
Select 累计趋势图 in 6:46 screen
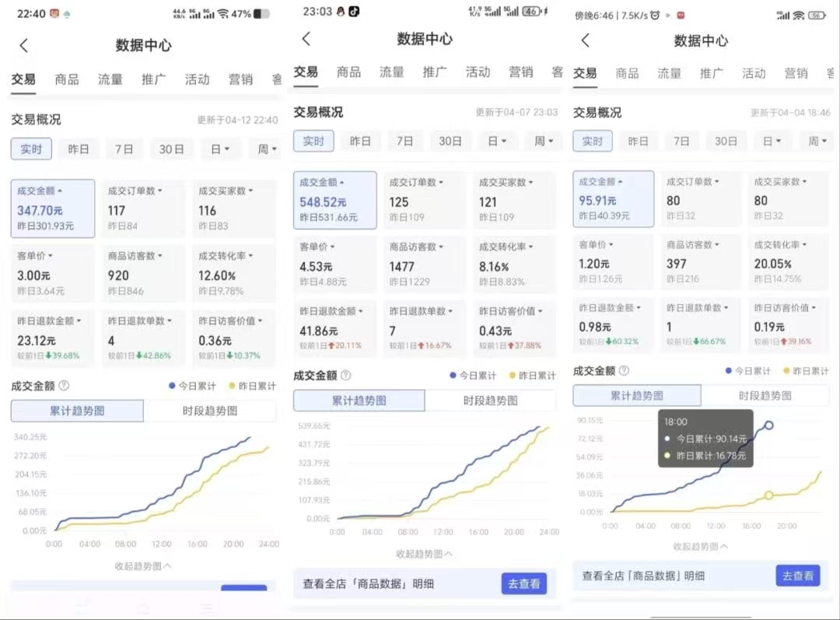(x=637, y=395)
